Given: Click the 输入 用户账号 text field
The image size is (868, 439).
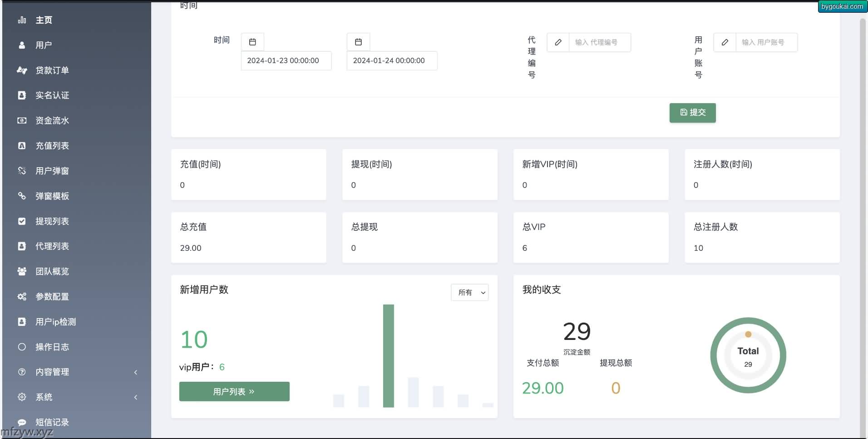Looking at the screenshot, I should coord(766,42).
